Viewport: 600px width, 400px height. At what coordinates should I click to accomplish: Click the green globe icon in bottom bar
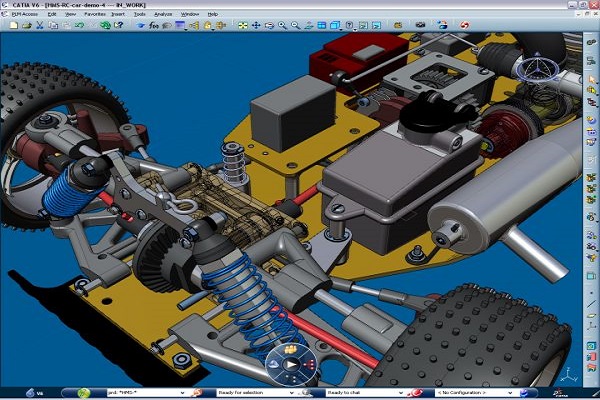coord(84,393)
